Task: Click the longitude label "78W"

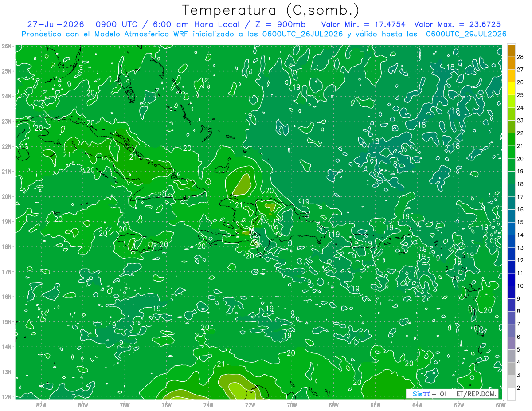Action: point(125,405)
